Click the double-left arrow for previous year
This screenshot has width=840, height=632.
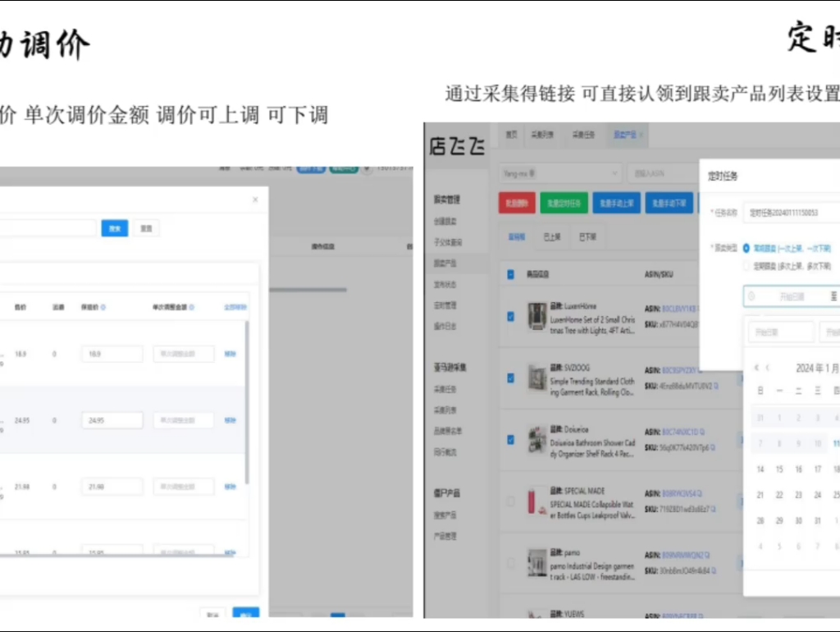click(756, 367)
